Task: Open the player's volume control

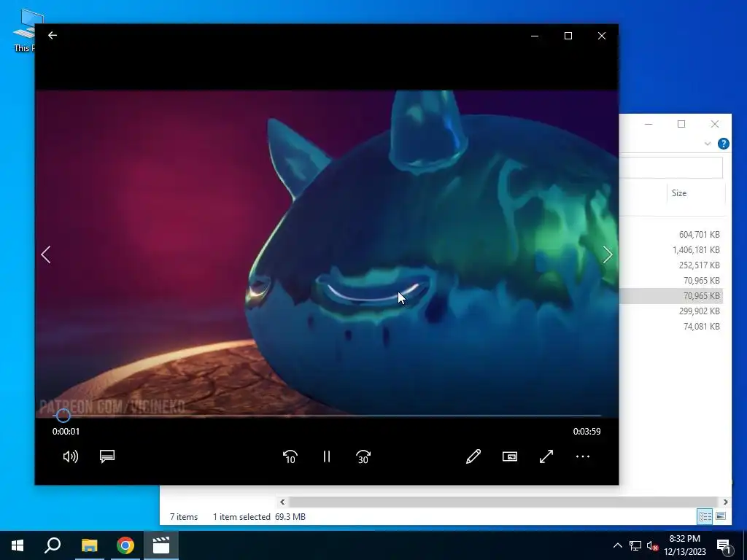Action: click(71, 456)
